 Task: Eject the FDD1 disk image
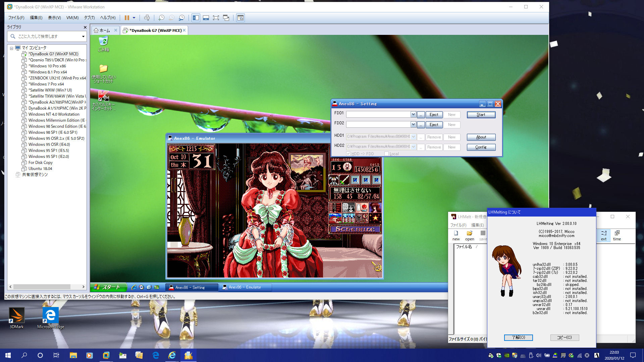434,115
